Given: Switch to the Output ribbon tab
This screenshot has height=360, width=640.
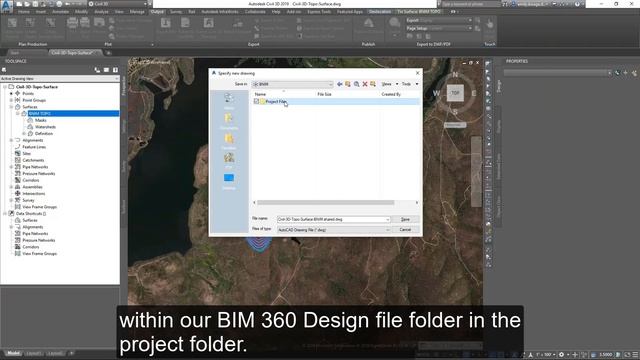Looking at the screenshot, I should (x=157, y=12).
